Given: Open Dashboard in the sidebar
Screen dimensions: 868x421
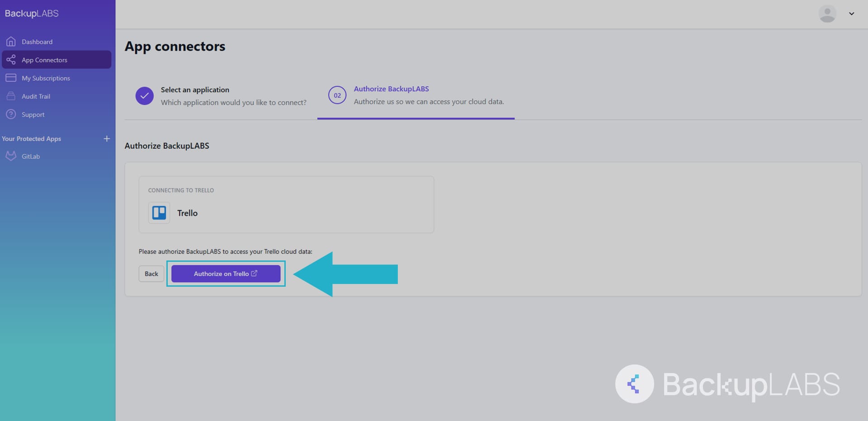Looking at the screenshot, I should point(57,42).
